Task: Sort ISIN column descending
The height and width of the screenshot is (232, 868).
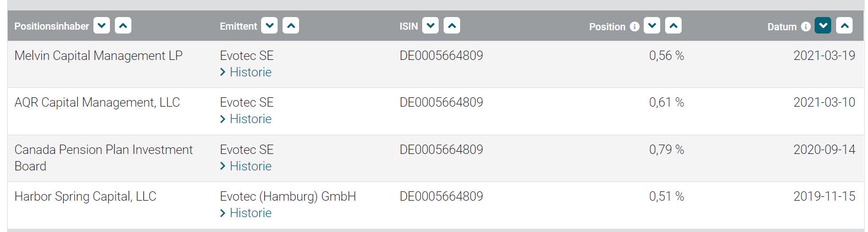Action: click(x=430, y=26)
